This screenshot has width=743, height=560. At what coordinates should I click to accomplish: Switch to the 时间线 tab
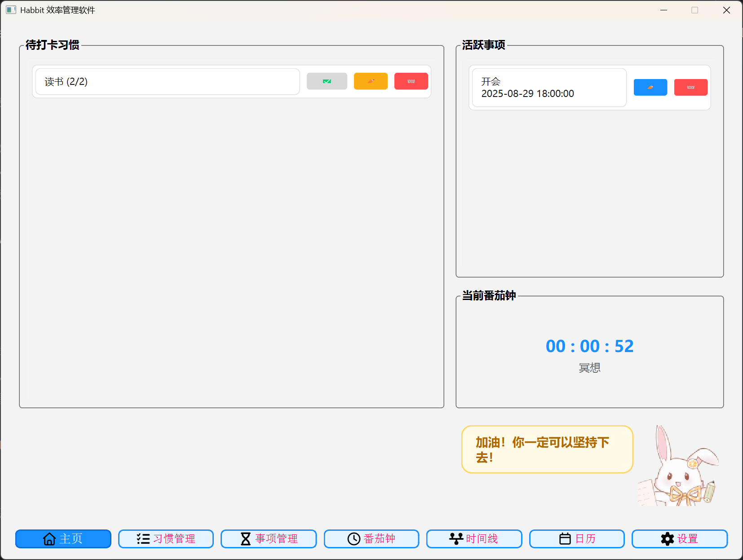(x=473, y=538)
